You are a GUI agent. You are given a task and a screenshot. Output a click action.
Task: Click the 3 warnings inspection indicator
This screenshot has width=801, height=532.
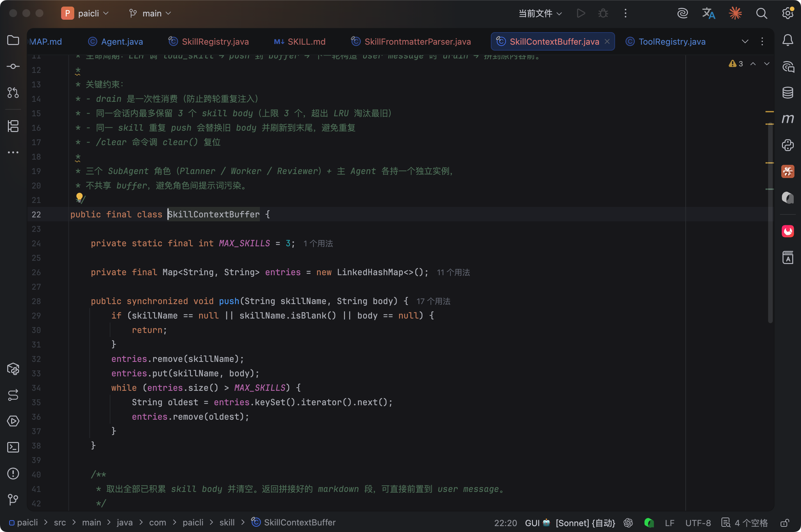pyautogui.click(x=736, y=64)
